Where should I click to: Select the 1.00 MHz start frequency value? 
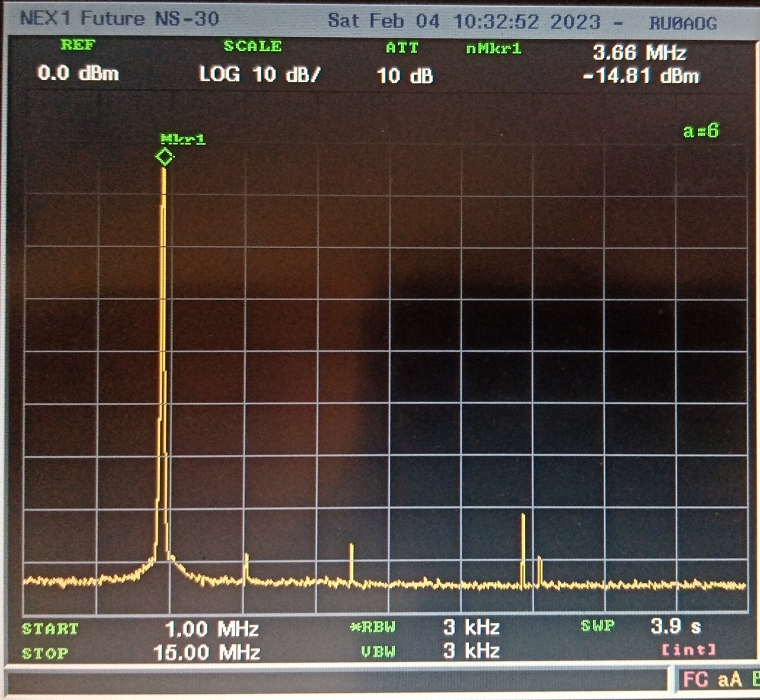point(212,629)
